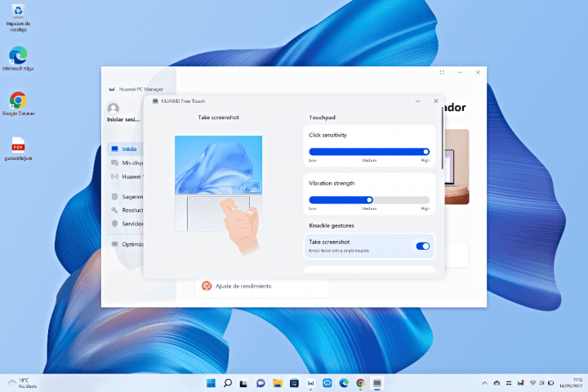Click Iniciar sesi... sign-in link
588x392 pixels.
[x=123, y=119]
